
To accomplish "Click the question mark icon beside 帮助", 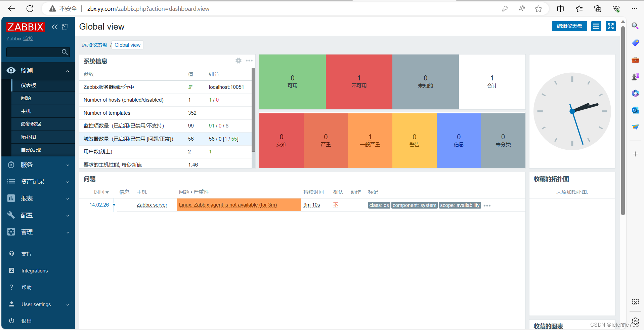I will click(x=11, y=287).
